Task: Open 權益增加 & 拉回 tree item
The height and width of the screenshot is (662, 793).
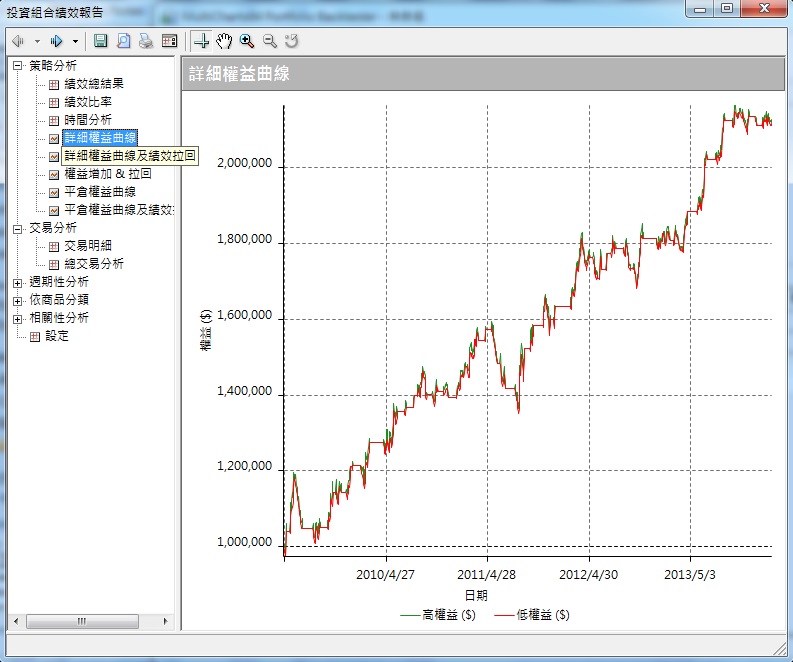Action: [108, 174]
